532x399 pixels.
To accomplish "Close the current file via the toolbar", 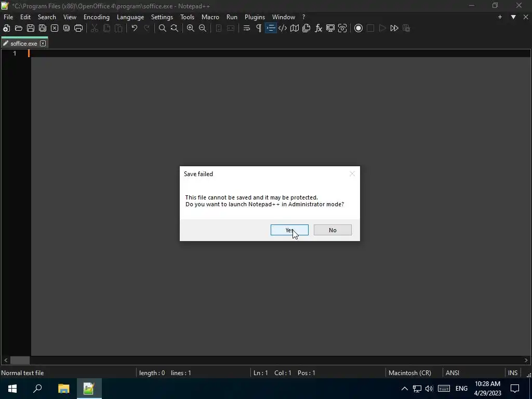I will (55, 28).
